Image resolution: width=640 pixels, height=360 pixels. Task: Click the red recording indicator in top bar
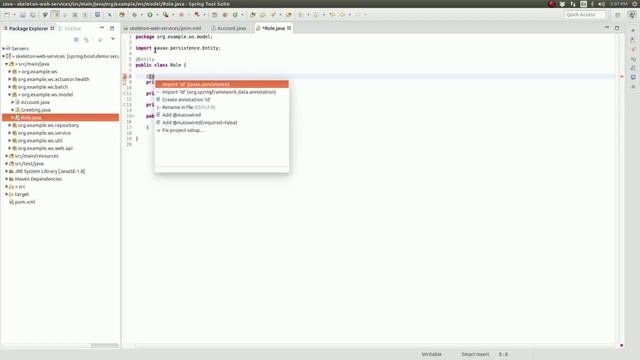point(552,4)
